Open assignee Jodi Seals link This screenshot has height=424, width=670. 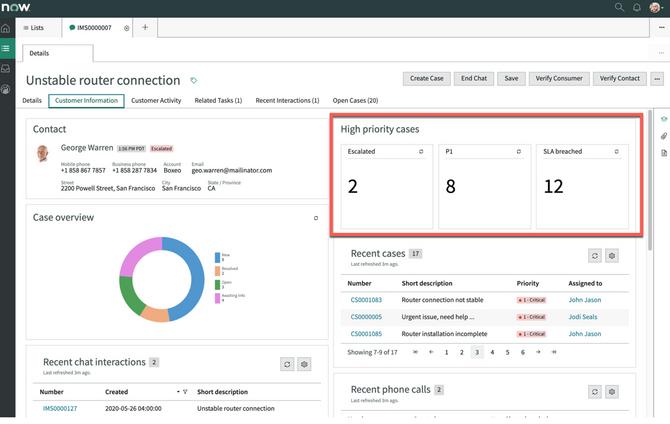tap(583, 317)
